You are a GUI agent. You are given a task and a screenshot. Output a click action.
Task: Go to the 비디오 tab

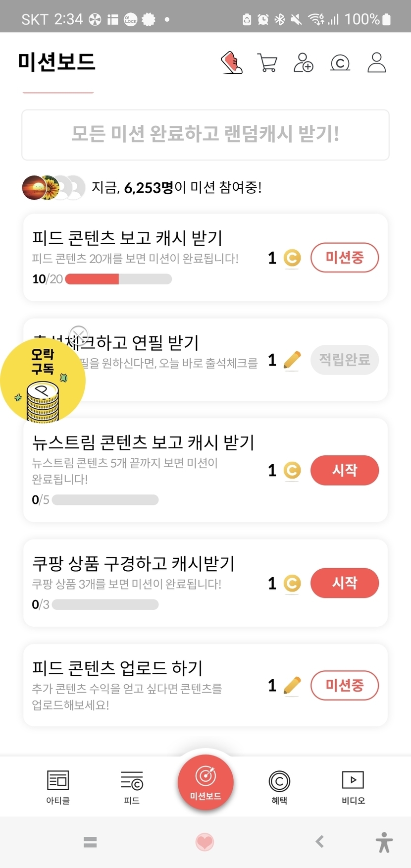353,786
